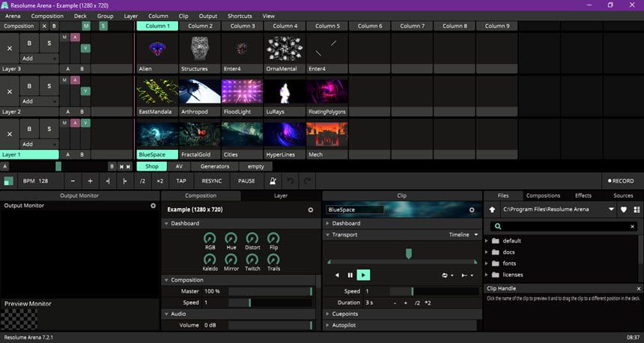This screenshot has width=644, height=343.
Task: Trigger the Mech clip thumbnail
Action: 327,134
